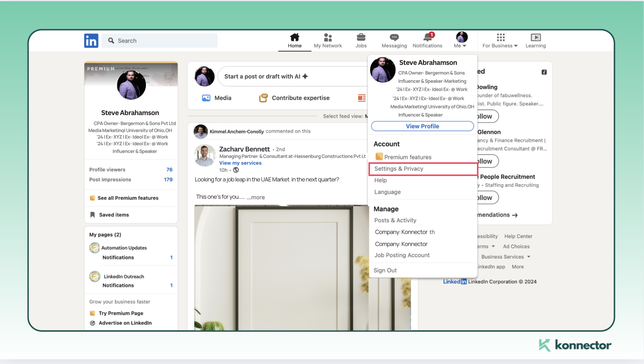Image resolution: width=644 pixels, height=364 pixels.
Task: Click the Search input field
Action: pyautogui.click(x=160, y=40)
